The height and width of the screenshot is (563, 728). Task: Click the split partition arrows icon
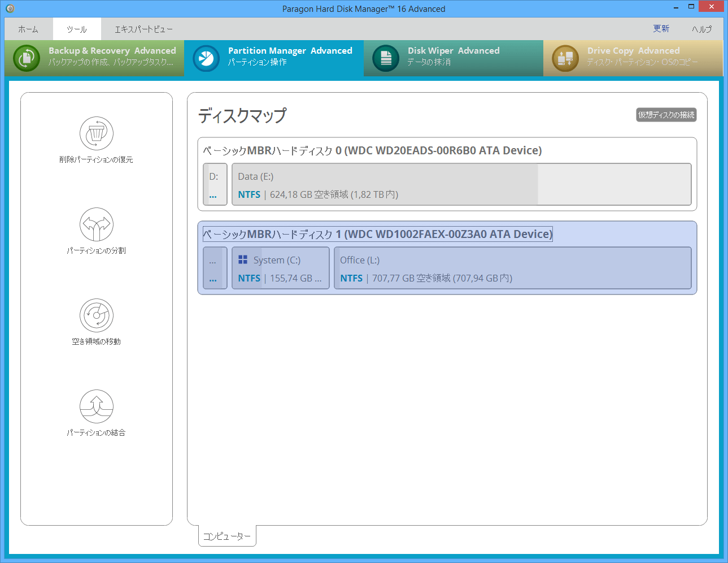coord(97,225)
